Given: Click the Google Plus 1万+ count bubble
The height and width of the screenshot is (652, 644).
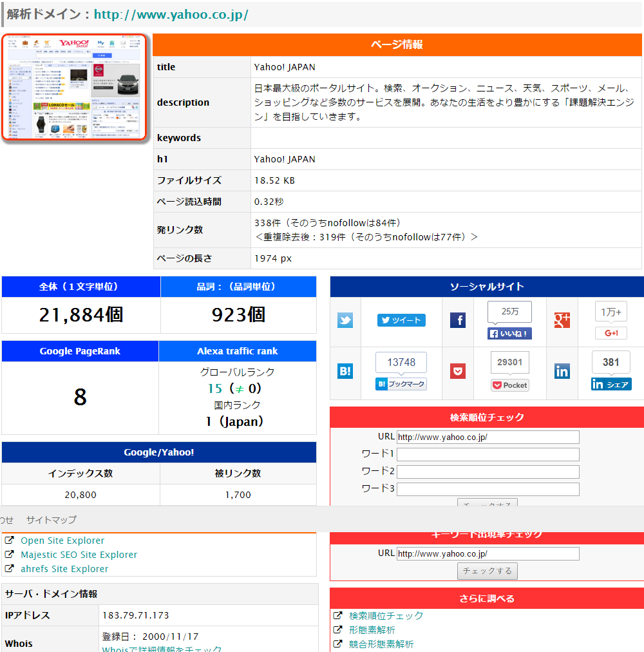Looking at the screenshot, I should (x=611, y=311).
